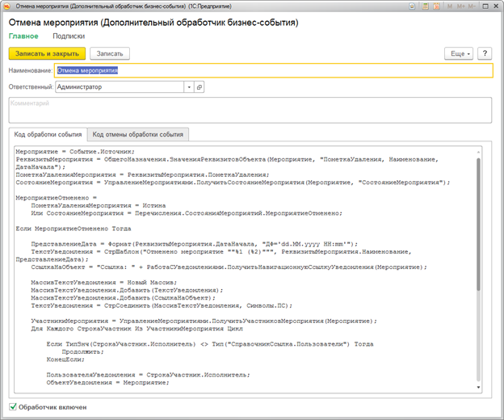The width and height of the screenshot is (504, 420).
Task: Click the Записать button
Action: pos(109,53)
